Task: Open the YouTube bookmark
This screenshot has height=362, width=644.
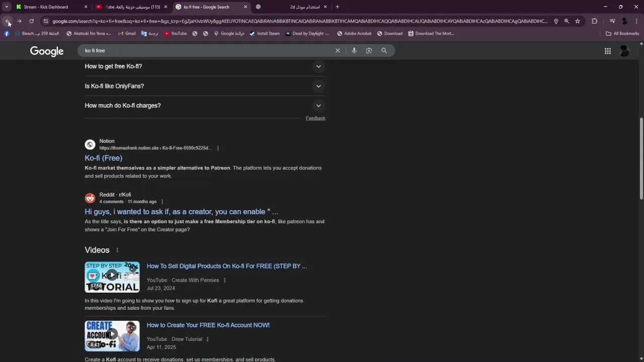Action: 176,34
